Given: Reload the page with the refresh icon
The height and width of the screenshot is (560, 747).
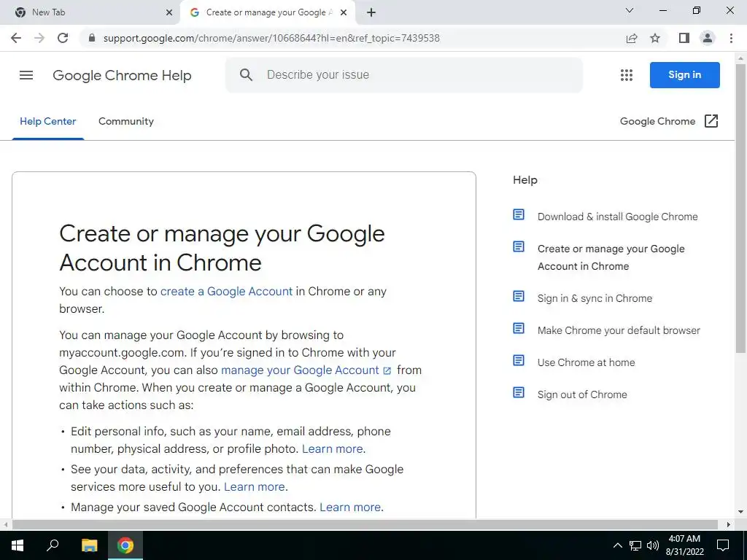Looking at the screenshot, I should pyautogui.click(x=63, y=38).
